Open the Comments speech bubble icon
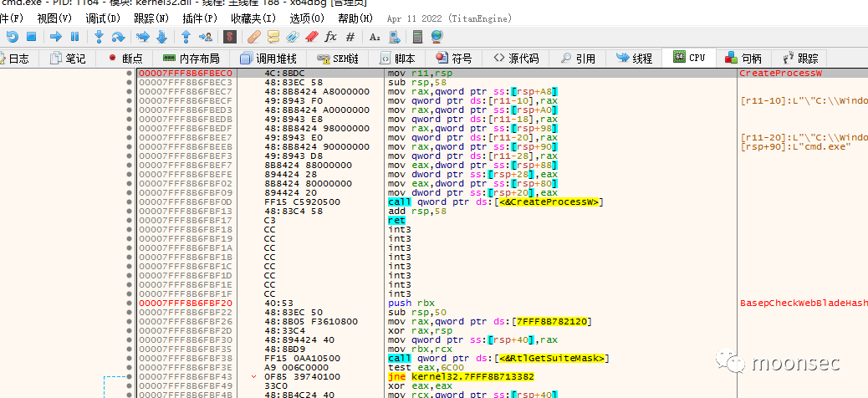Screen dimensions: 868x398 [273, 37]
